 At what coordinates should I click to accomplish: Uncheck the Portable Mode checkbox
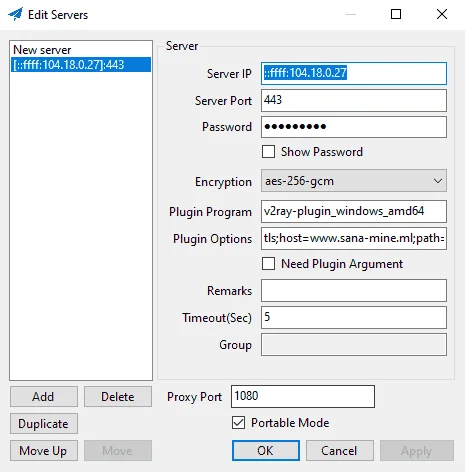(x=238, y=422)
